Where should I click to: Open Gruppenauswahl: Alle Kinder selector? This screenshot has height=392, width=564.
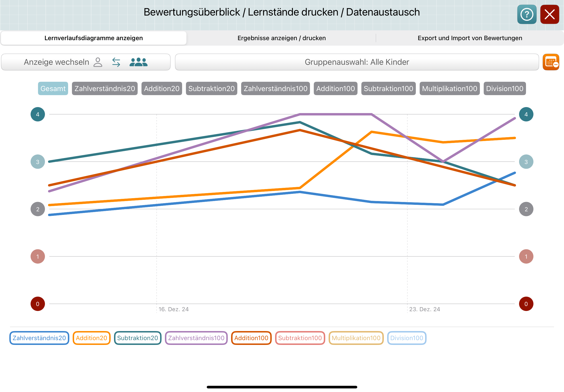pos(357,62)
